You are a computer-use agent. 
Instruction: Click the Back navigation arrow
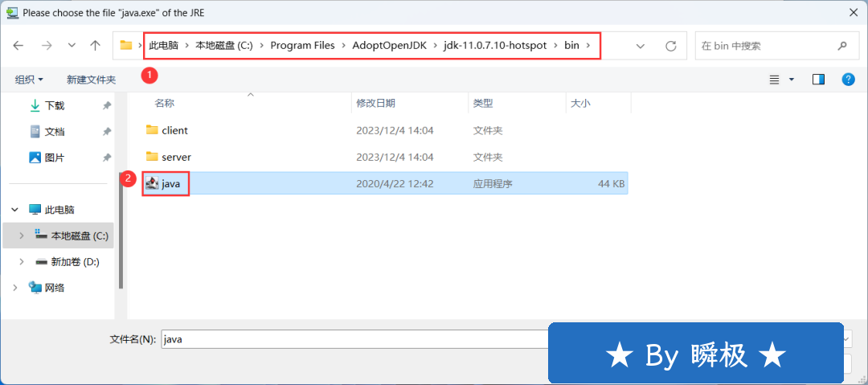18,46
